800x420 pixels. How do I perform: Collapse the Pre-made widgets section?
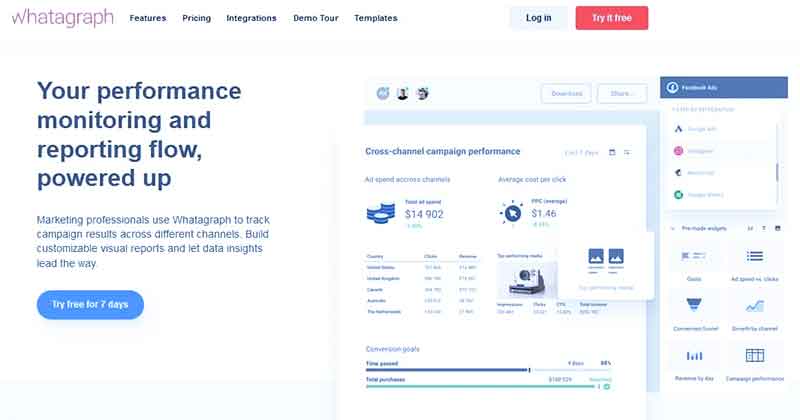click(x=672, y=228)
